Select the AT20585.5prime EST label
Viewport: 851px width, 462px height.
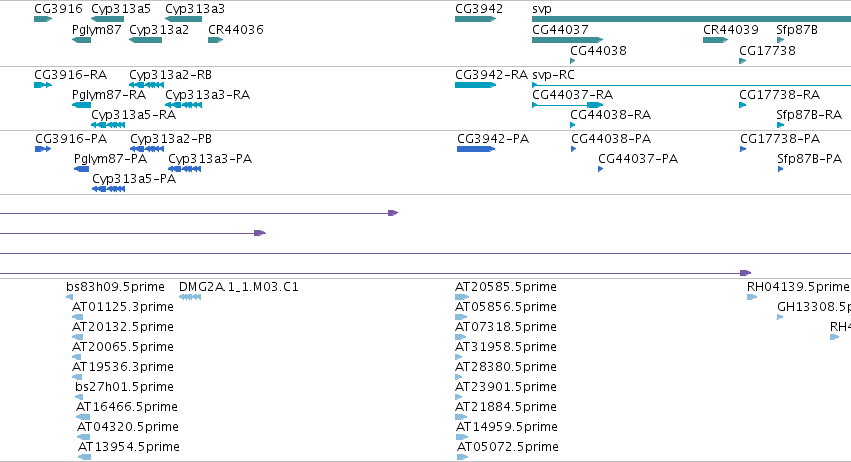506,287
